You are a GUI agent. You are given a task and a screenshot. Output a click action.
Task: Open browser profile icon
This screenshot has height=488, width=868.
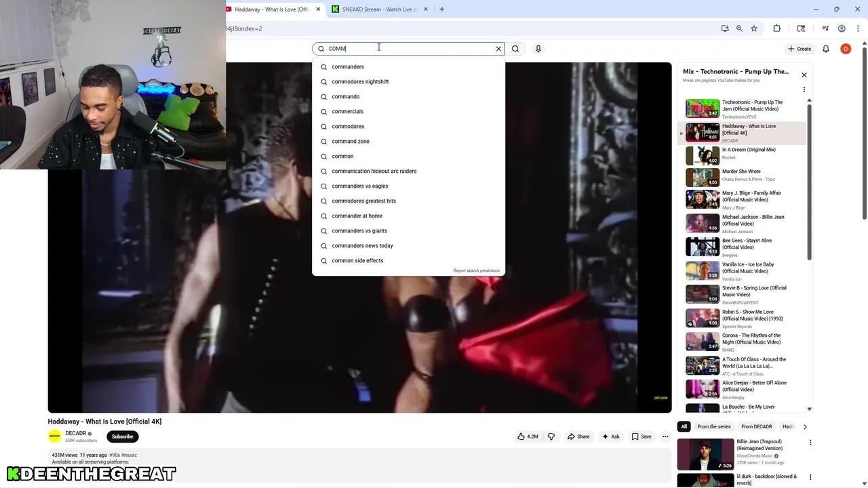(x=842, y=28)
